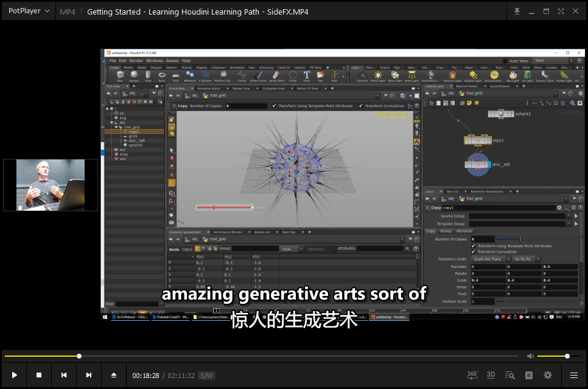
Task: Select the Box tool on the Create shelf
Action: click(119, 75)
